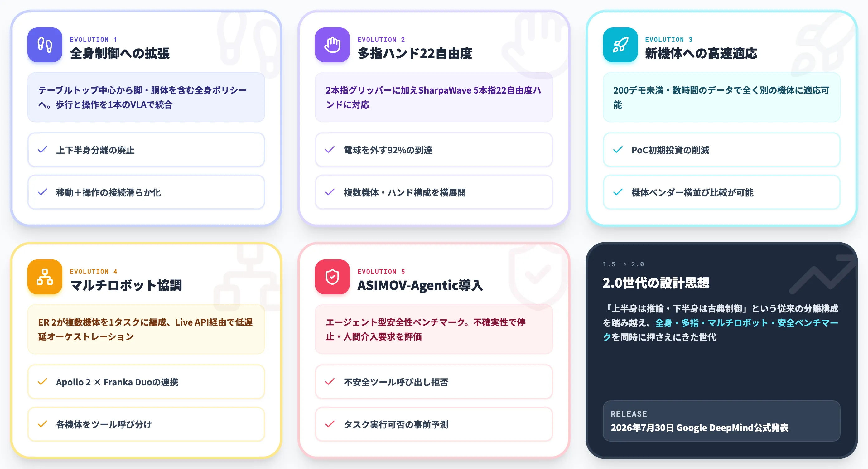This screenshot has width=868, height=469.
Task: Click the footprints icon for Evolution 1
Action: coord(45,45)
